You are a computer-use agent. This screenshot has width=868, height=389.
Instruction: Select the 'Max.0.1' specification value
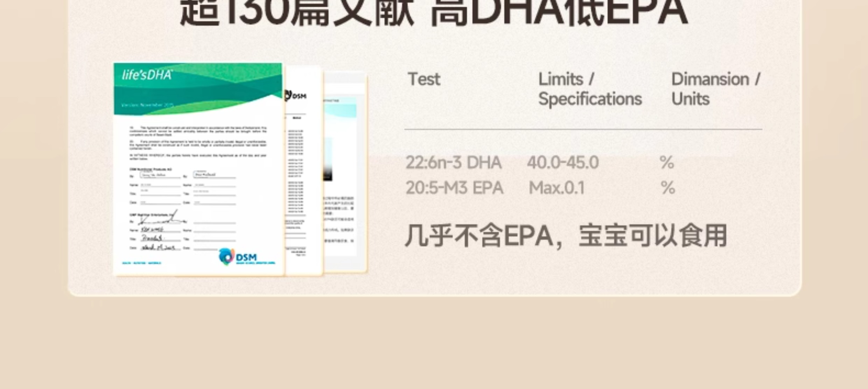pyautogui.click(x=556, y=188)
